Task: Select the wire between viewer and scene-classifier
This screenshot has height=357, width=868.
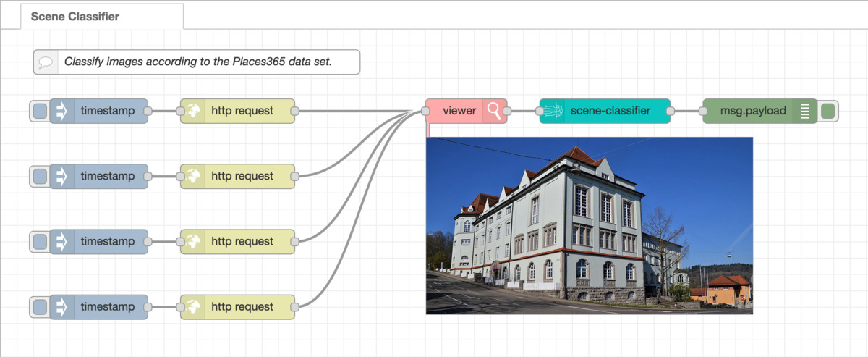Action: coord(523,111)
